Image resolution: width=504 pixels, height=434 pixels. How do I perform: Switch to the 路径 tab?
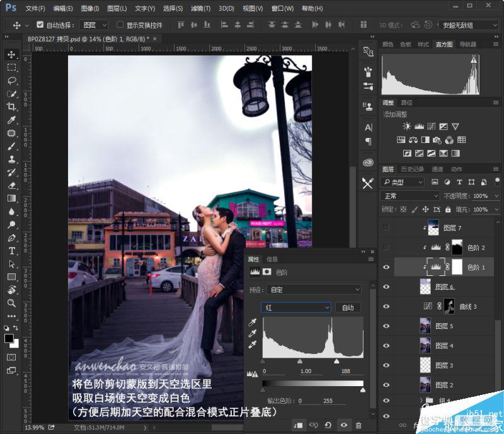[406, 103]
